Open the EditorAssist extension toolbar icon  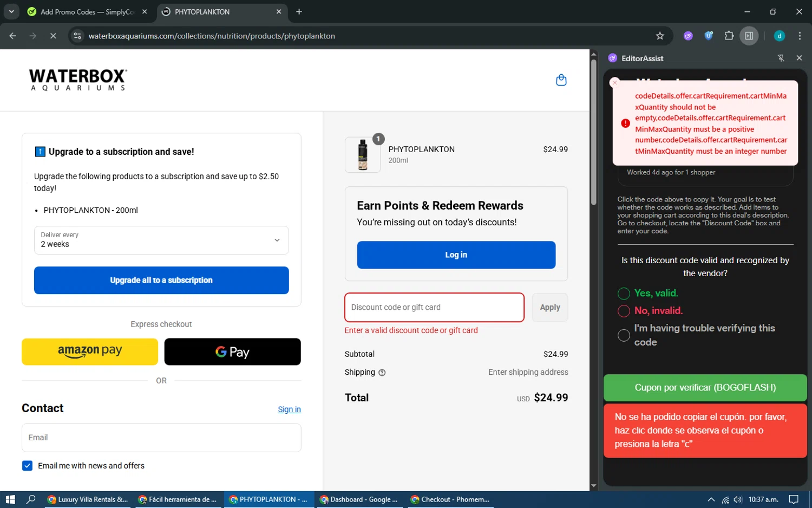click(x=688, y=36)
